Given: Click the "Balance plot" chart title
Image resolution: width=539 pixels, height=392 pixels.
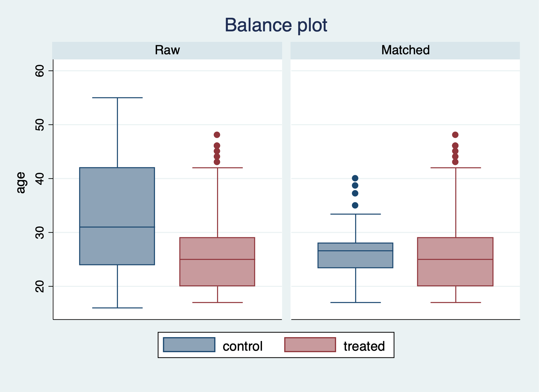Looking at the screenshot, I should click(x=276, y=25).
